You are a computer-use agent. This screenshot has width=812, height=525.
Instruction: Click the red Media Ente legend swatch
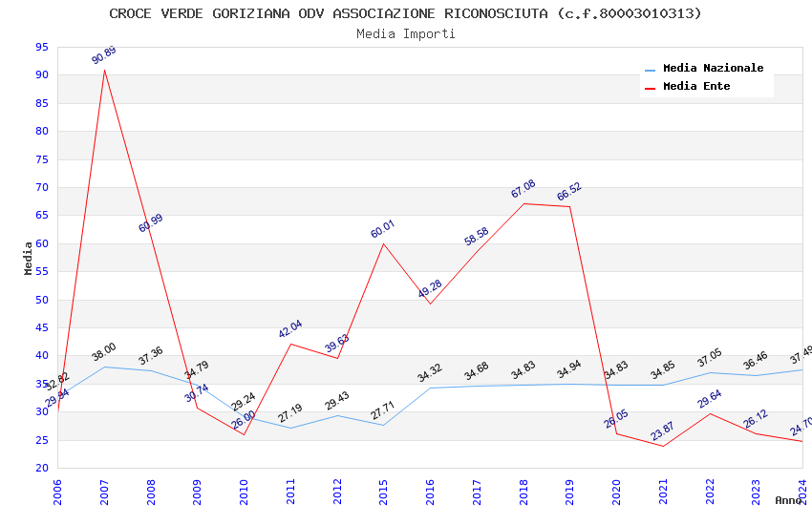[650, 89]
